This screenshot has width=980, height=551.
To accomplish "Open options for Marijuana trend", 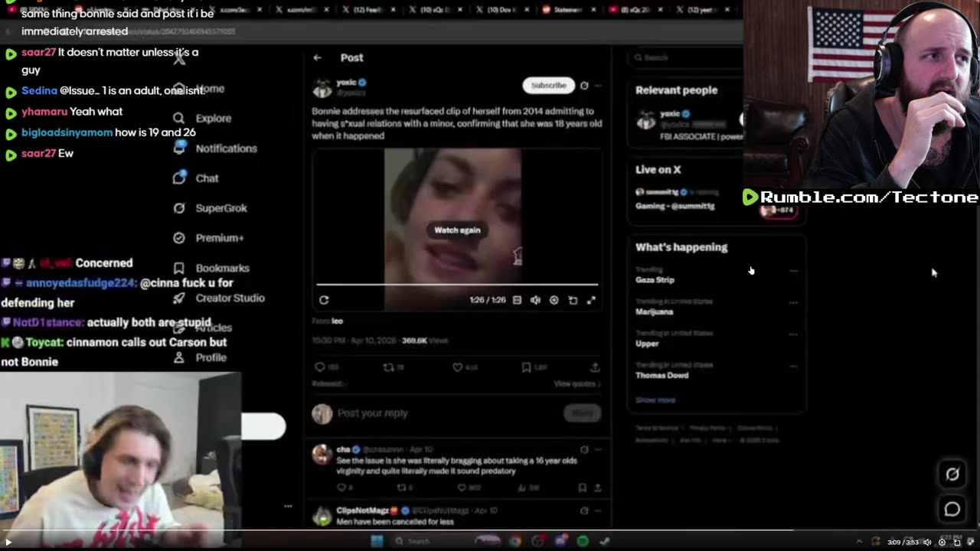I will pos(793,302).
